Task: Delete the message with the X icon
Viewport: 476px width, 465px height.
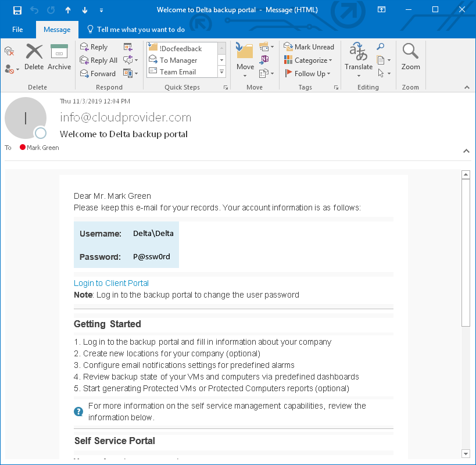Action: click(x=34, y=57)
